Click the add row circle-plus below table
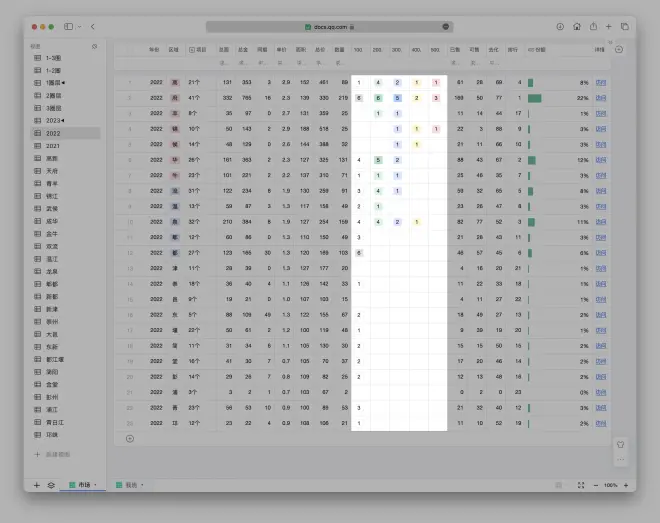This screenshot has height=523, width=660. pyautogui.click(x=130, y=438)
